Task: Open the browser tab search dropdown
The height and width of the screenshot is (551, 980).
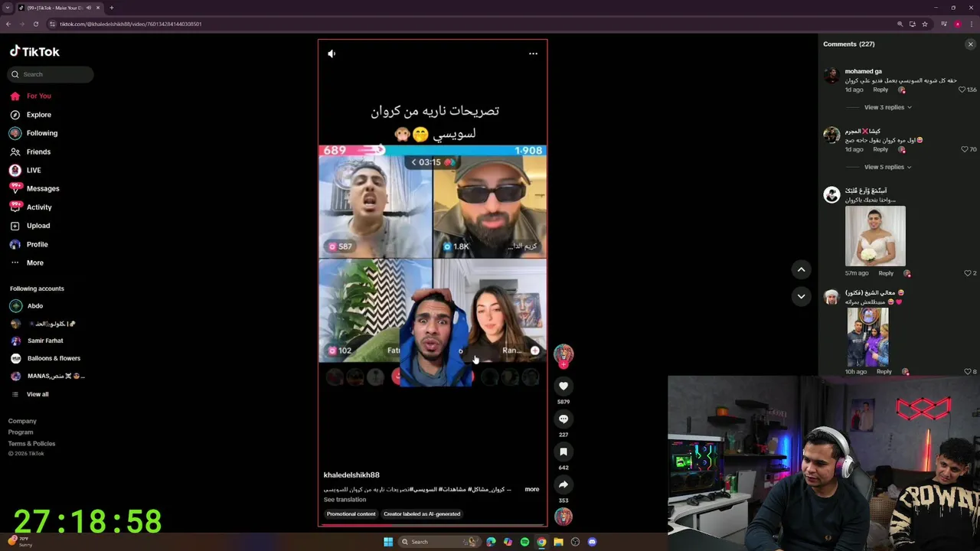Action: click(8, 8)
